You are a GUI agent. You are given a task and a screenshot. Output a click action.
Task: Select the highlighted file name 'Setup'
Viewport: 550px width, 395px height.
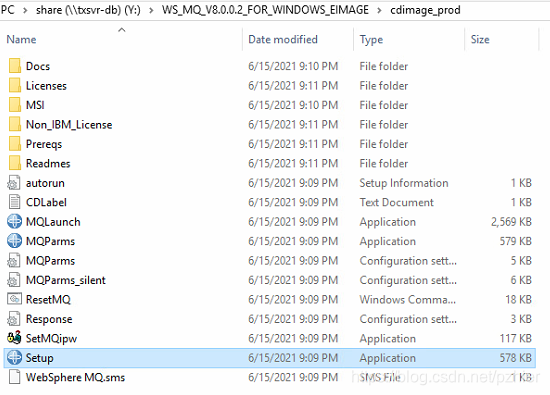[40, 358]
